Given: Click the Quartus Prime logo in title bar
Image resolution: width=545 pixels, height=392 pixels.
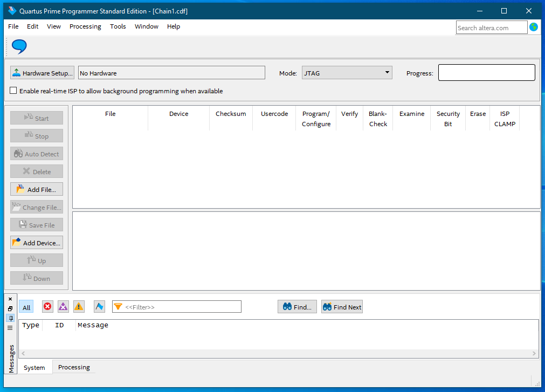Looking at the screenshot, I should pyautogui.click(x=12, y=11).
